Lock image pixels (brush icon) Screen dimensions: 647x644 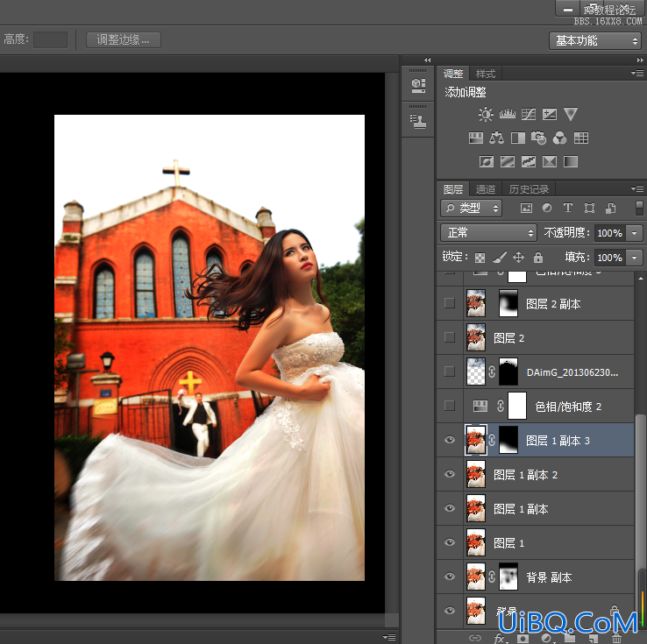[500, 258]
